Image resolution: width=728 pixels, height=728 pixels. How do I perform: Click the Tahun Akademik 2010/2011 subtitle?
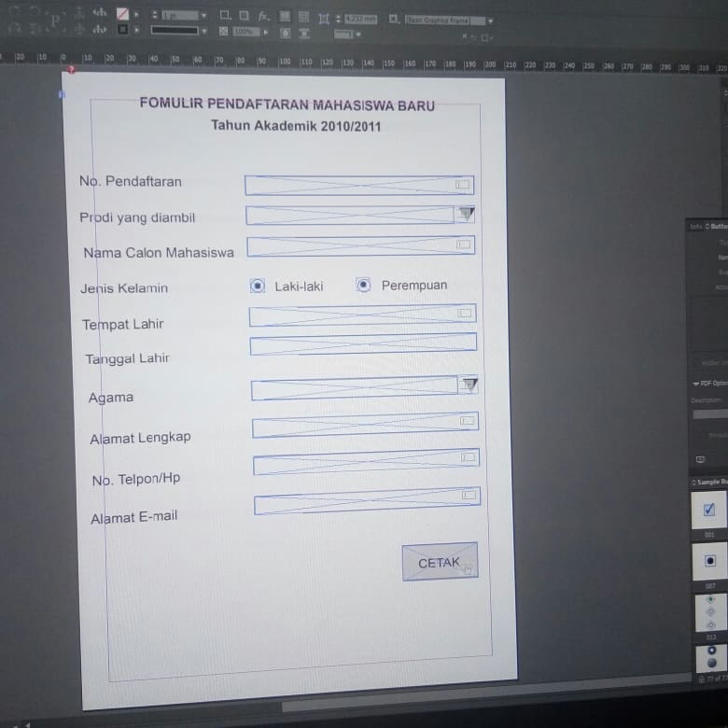click(x=296, y=125)
